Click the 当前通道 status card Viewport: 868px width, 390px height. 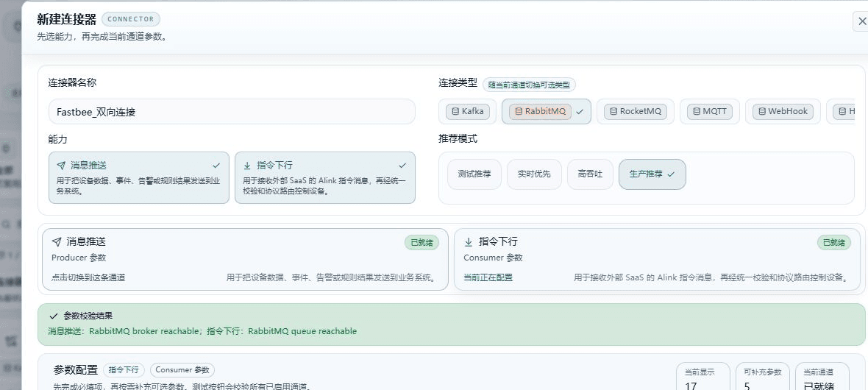click(822, 377)
